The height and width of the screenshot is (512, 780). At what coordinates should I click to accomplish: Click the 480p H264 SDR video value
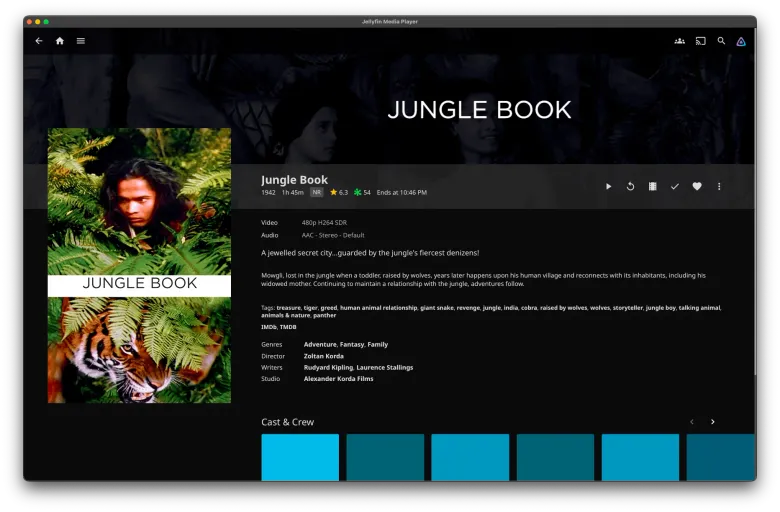point(324,223)
